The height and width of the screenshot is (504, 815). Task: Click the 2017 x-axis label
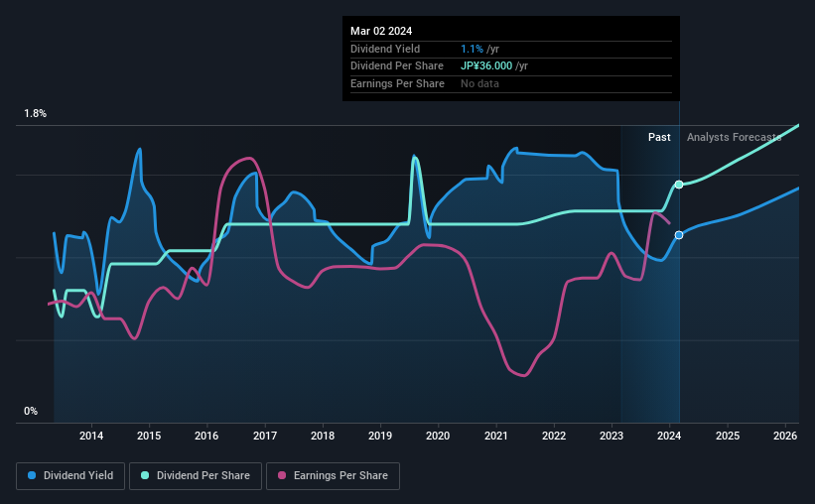[x=265, y=436]
